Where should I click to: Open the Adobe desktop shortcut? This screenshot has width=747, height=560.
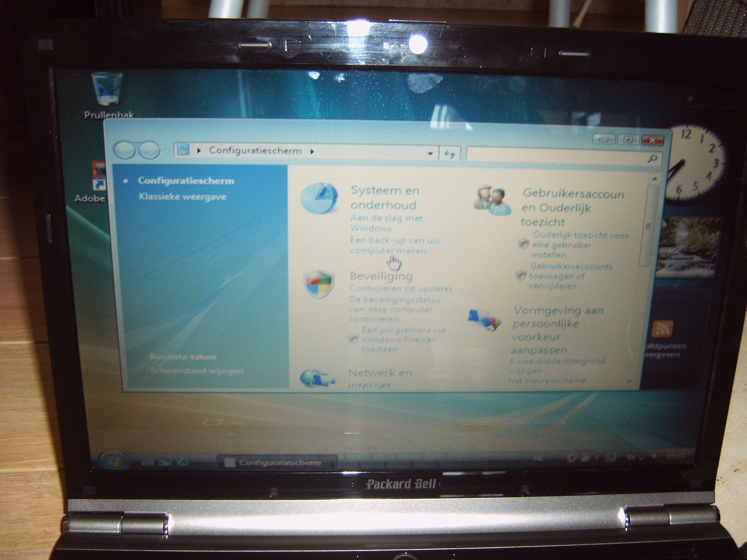99,176
